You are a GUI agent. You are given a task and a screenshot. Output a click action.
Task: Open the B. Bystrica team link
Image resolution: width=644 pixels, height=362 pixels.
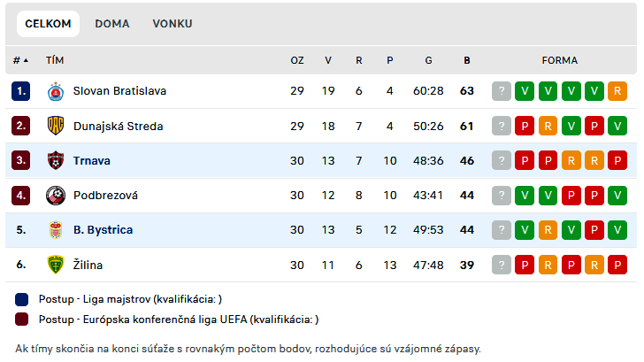click(x=103, y=230)
